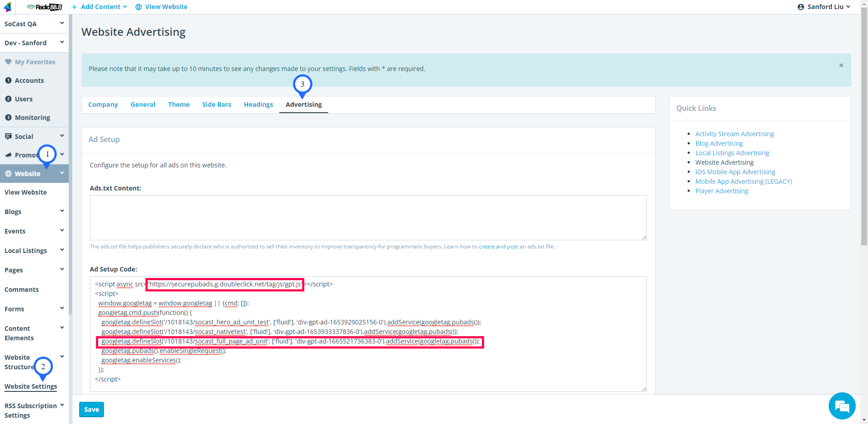The height and width of the screenshot is (424, 868).
Task: Click the Promotions megaphone icon
Action: [8, 155]
